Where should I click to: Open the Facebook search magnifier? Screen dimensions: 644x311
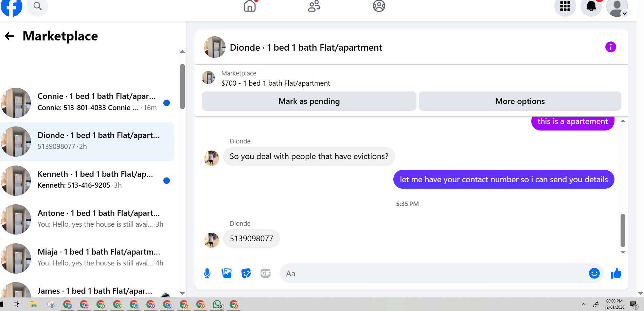pos(37,6)
